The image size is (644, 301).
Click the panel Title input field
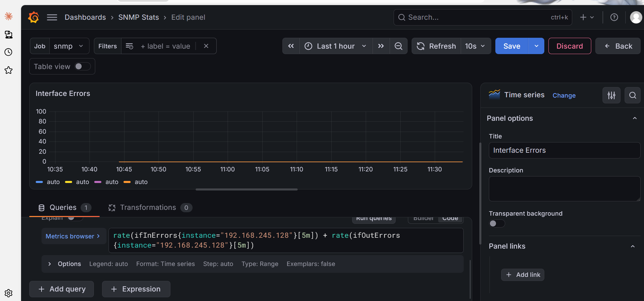[x=564, y=150]
